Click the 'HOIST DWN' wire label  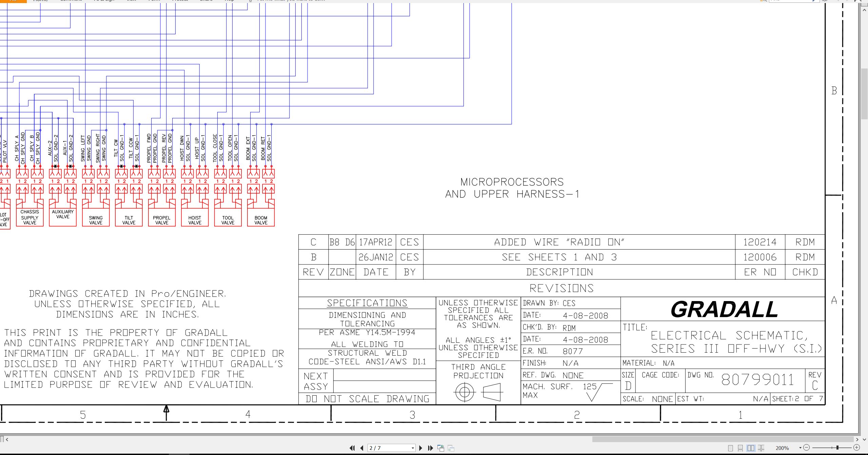point(182,149)
